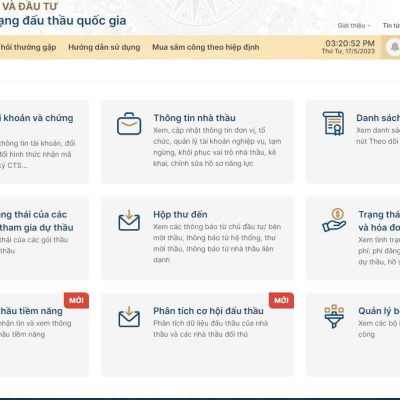Select Mua sắm công theo hiệp định
Image resolution: width=400 pixels, height=400 pixels.
pyautogui.click(x=206, y=47)
